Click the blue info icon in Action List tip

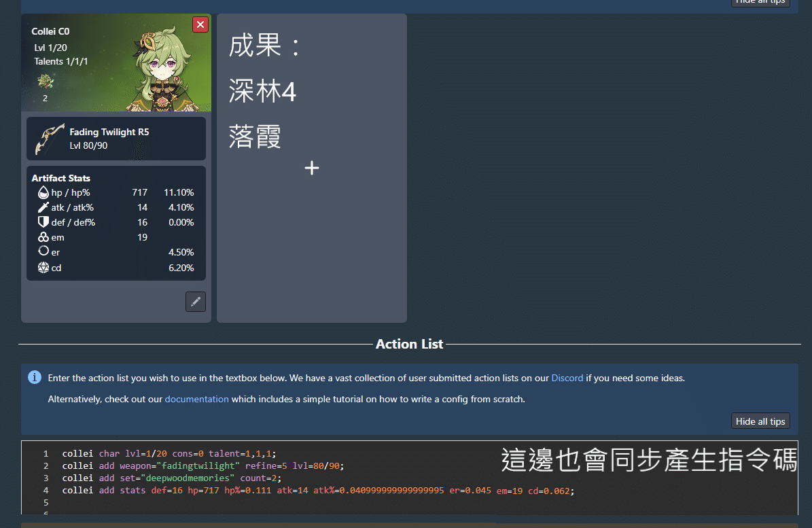click(x=35, y=377)
